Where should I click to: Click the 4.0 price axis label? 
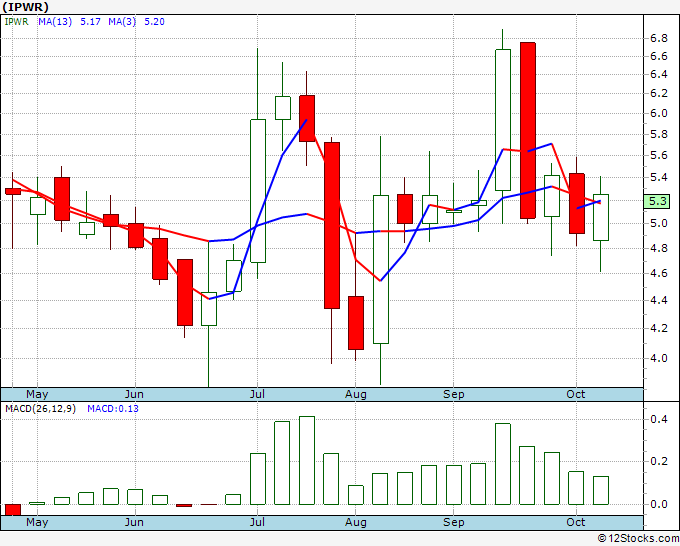pyautogui.click(x=658, y=358)
